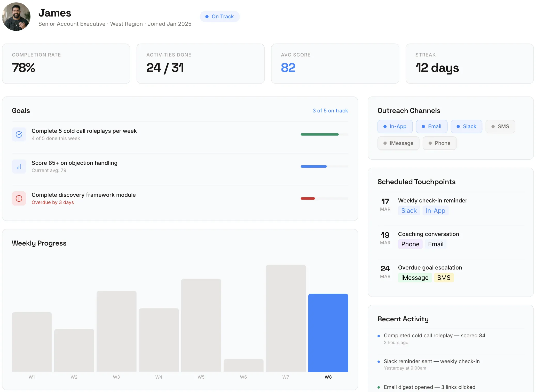The image size is (536, 392).
Task: Click the iMessage tag on the overdue goal escalation
Action: coord(414,277)
